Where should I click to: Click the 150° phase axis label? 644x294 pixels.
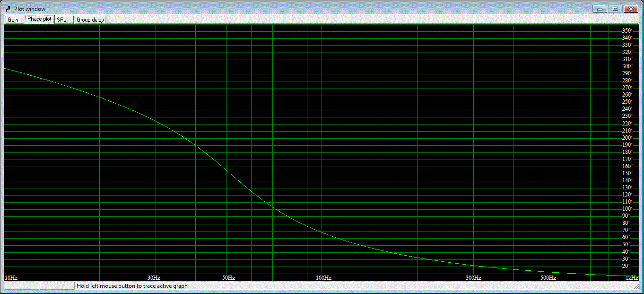[627, 173]
